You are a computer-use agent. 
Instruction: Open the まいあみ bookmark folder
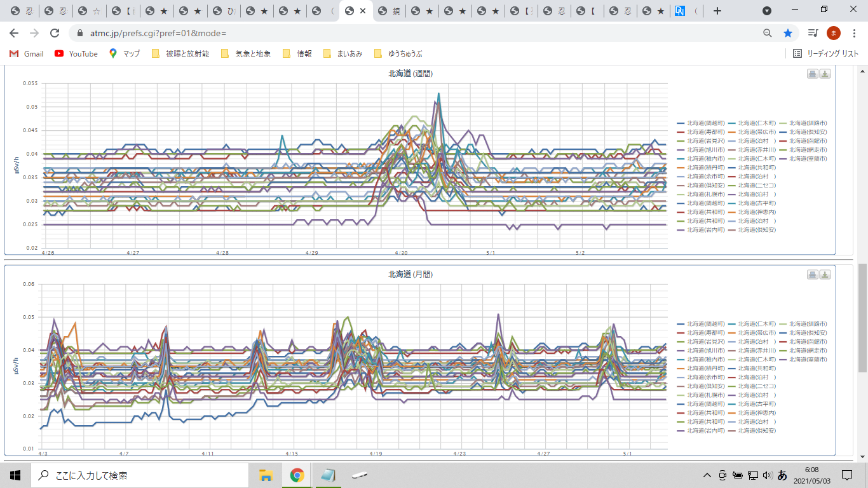(342, 54)
